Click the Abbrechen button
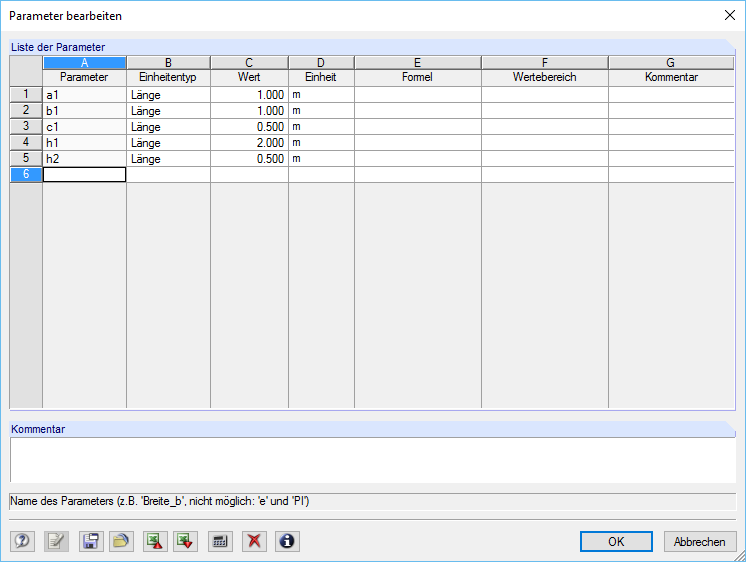 point(700,542)
